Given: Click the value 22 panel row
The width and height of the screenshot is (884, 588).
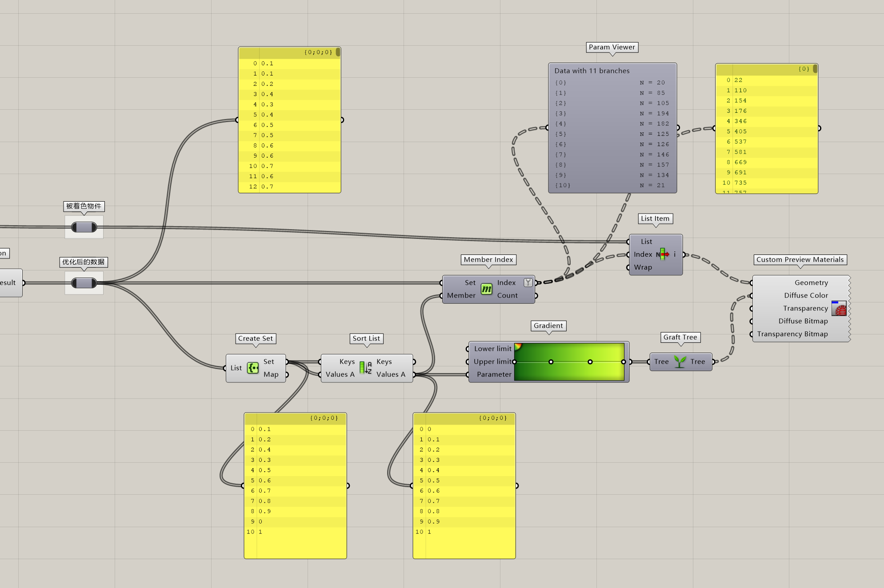Looking at the screenshot, I should (x=767, y=80).
